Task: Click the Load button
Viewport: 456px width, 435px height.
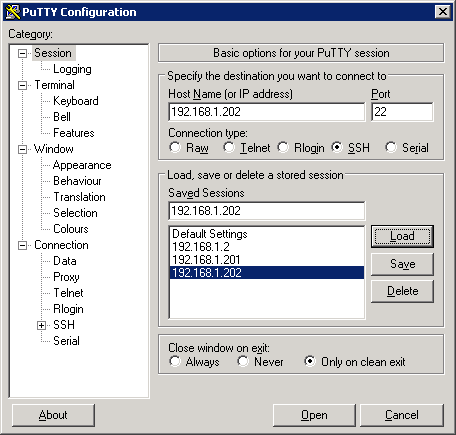Action: click(402, 236)
